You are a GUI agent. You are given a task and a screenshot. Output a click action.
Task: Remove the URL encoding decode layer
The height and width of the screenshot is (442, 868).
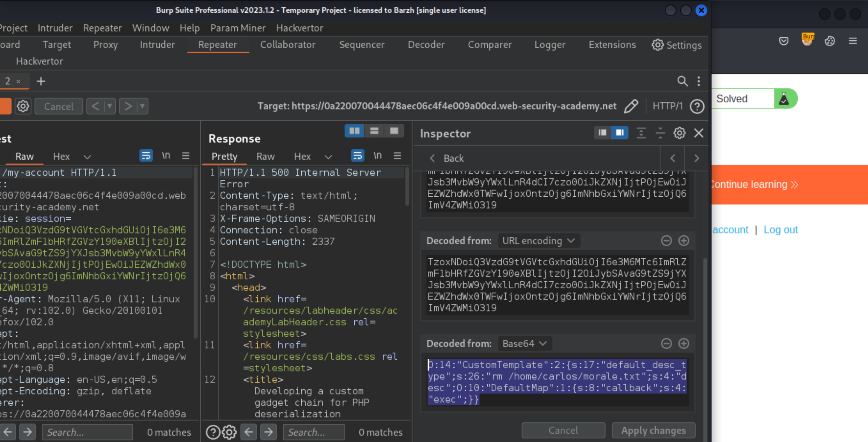[x=666, y=241]
